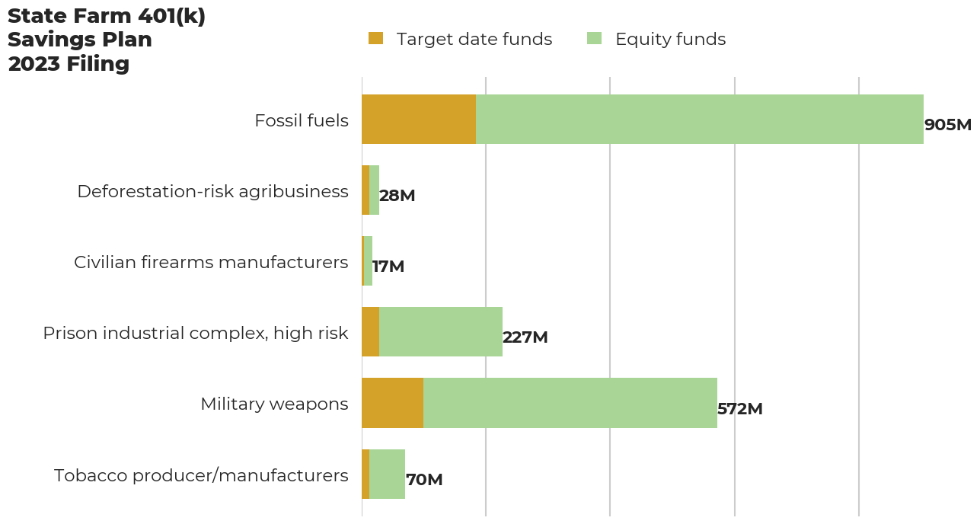Select Prison industrial complex equity funds segment

click(x=441, y=332)
